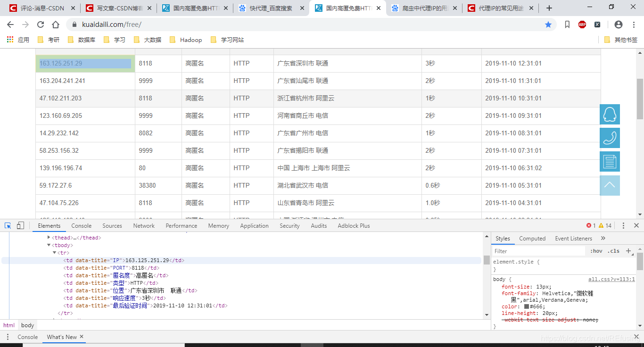Image resolution: width=644 pixels, height=347 pixels.
Task: Click the document feedback icon
Action: click(610, 161)
